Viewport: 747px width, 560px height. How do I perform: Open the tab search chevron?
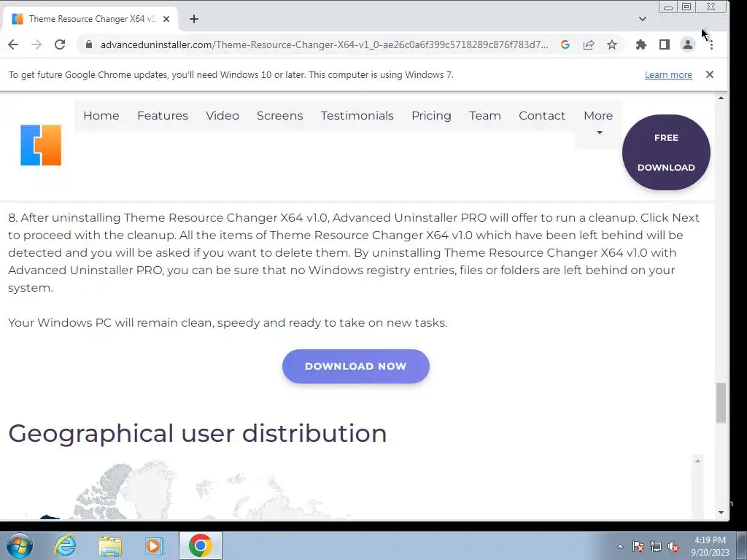tap(643, 19)
